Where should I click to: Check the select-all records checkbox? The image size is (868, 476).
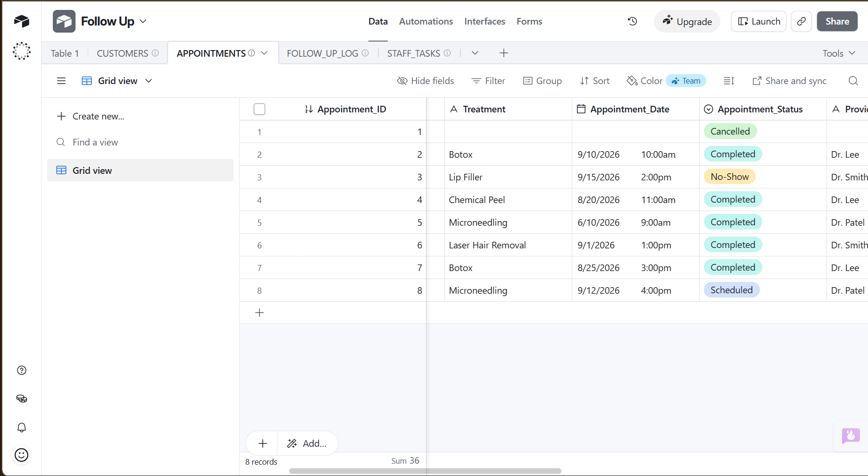pyautogui.click(x=259, y=109)
